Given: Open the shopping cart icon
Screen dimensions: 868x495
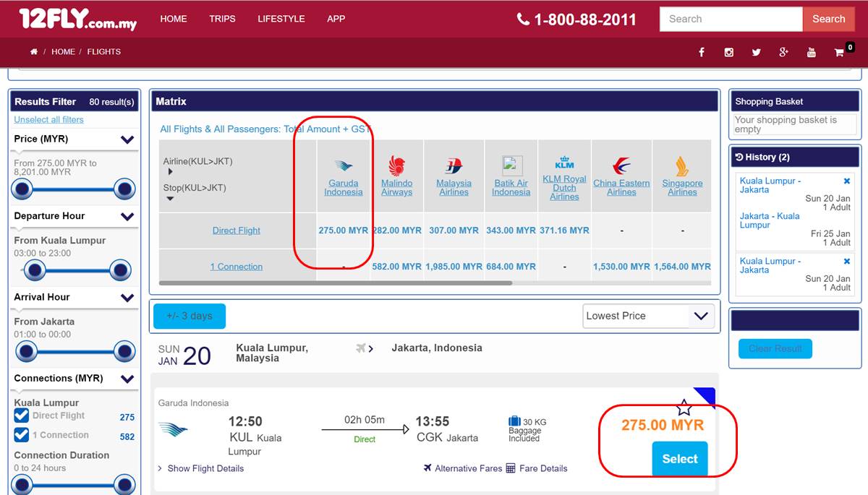Looking at the screenshot, I should pos(839,52).
